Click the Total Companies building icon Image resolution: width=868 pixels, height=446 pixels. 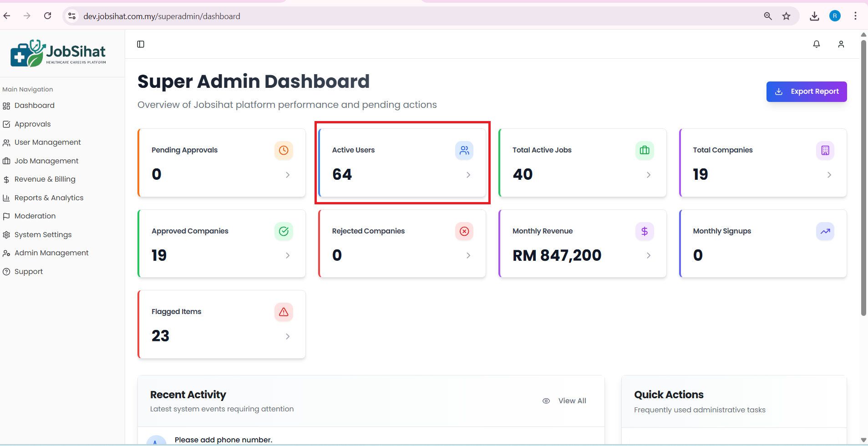coord(825,150)
